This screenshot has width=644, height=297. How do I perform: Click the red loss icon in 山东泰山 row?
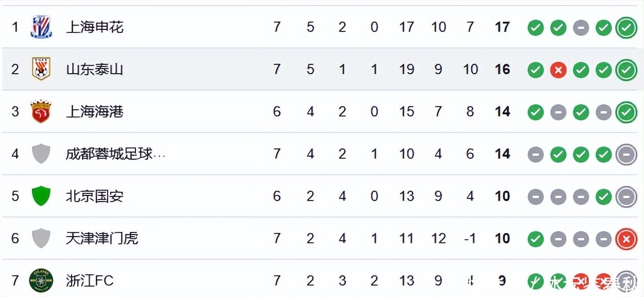click(x=558, y=70)
